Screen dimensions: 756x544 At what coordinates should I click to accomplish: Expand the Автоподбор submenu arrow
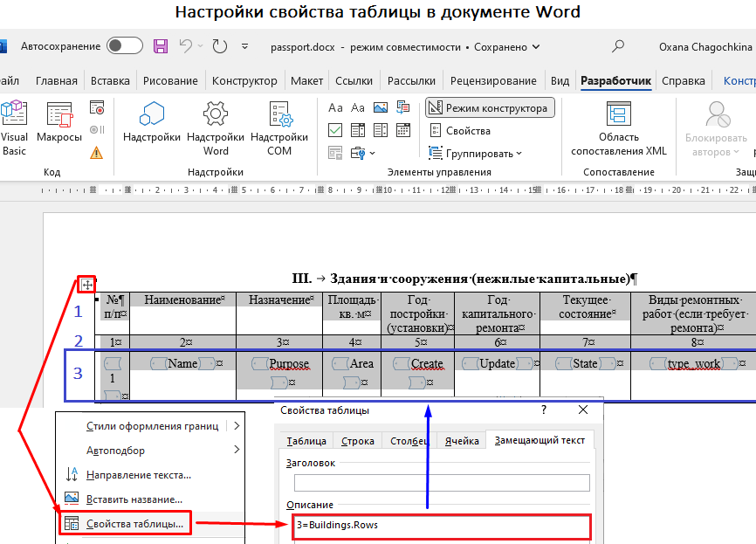click(x=237, y=450)
